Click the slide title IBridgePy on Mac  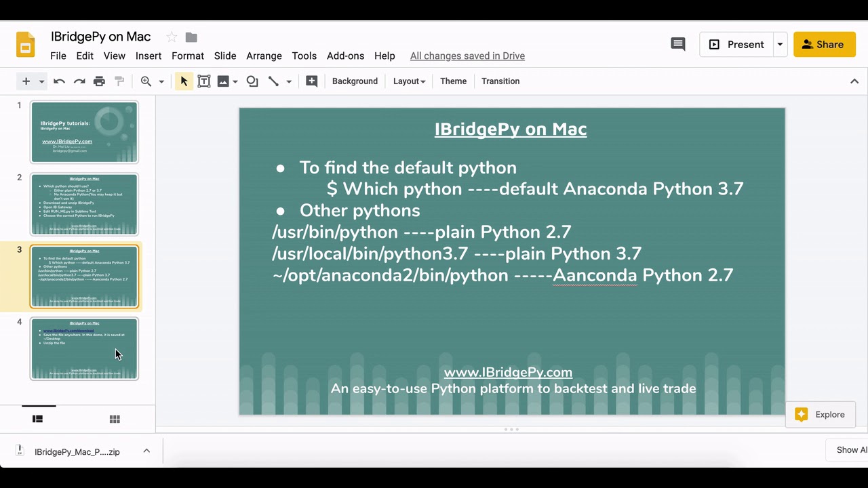coord(511,129)
